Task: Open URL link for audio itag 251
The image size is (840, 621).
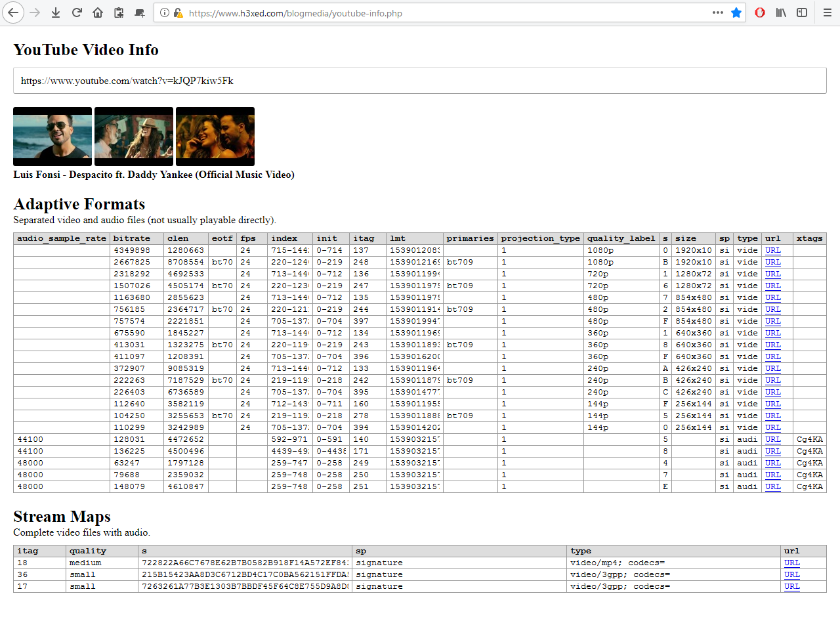Action: coord(773,486)
